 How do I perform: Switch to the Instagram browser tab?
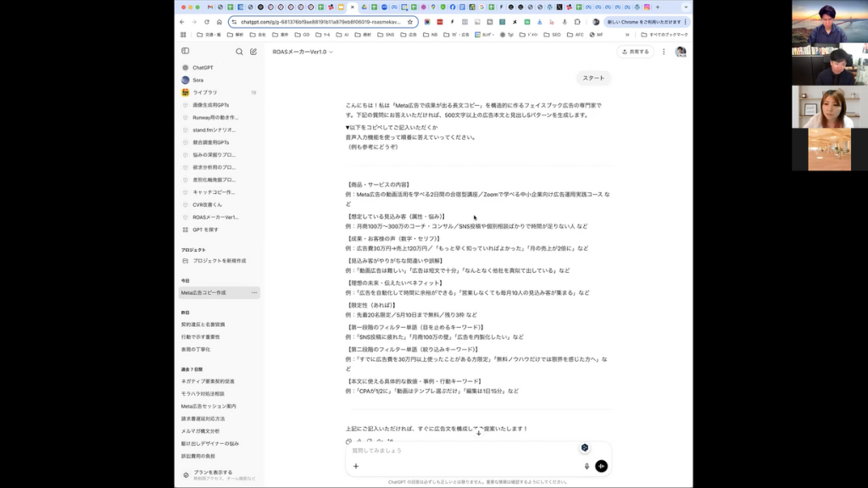tap(647, 7)
